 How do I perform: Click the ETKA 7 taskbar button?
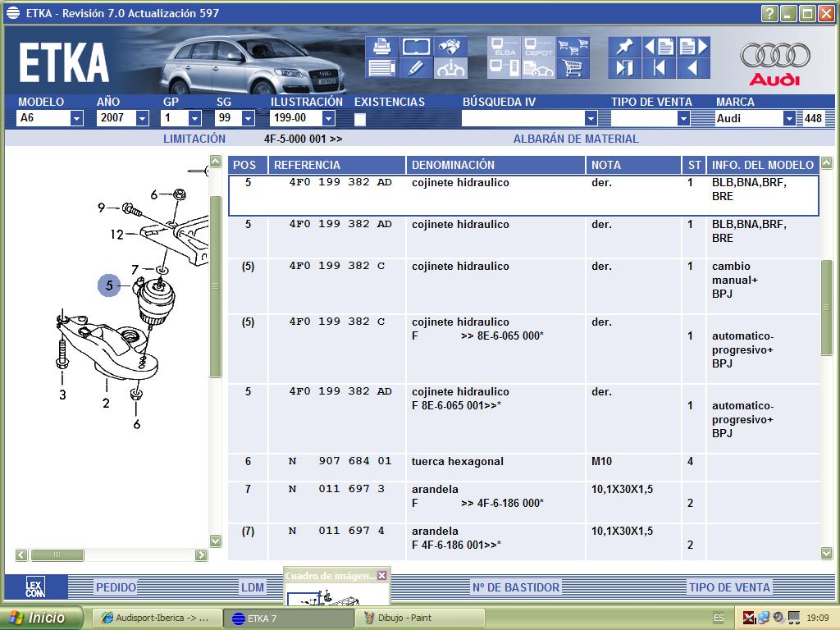pos(288,618)
